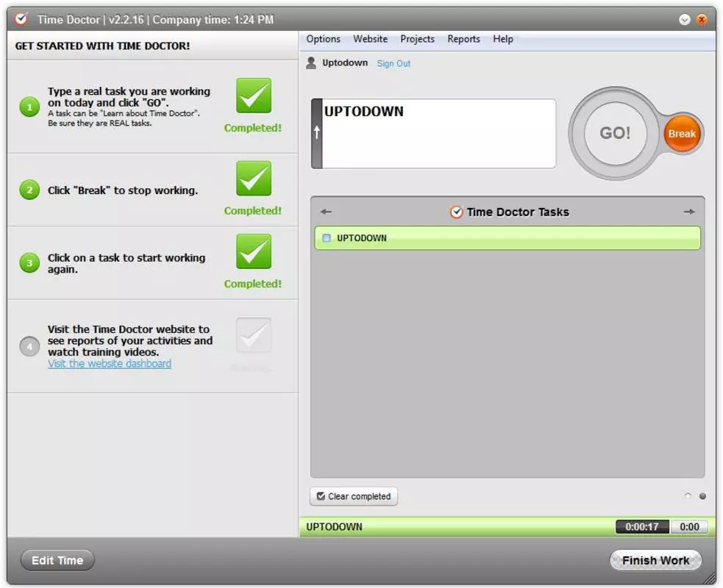The image size is (723, 588).
Task: Click "GET STARTED WITH TIME DOCTOR!" heading
Action: click(102, 46)
